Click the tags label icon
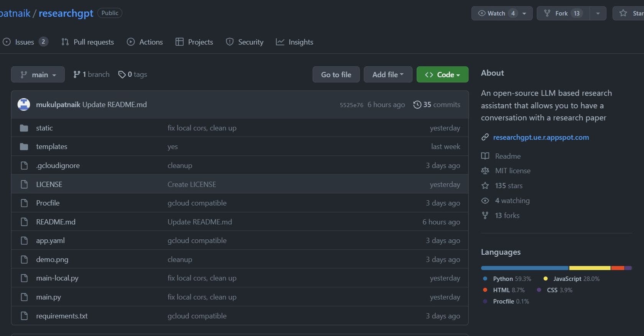The width and height of the screenshot is (644, 336). (122, 74)
